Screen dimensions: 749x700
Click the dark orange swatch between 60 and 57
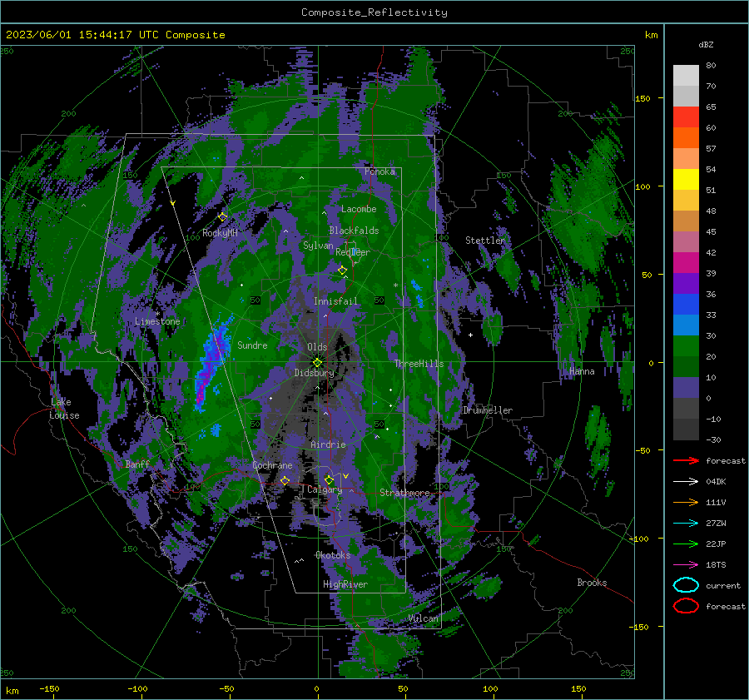tap(686, 138)
